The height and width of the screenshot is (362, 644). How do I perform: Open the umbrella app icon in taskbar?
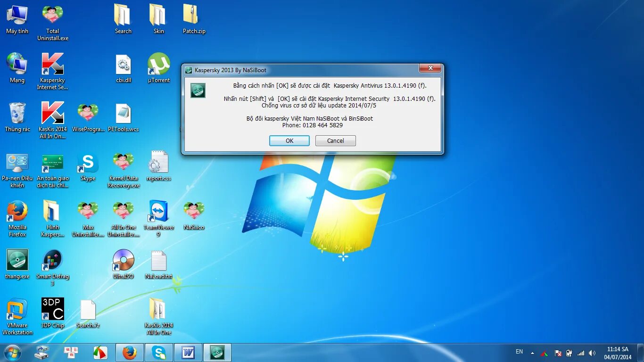[x=100, y=352]
